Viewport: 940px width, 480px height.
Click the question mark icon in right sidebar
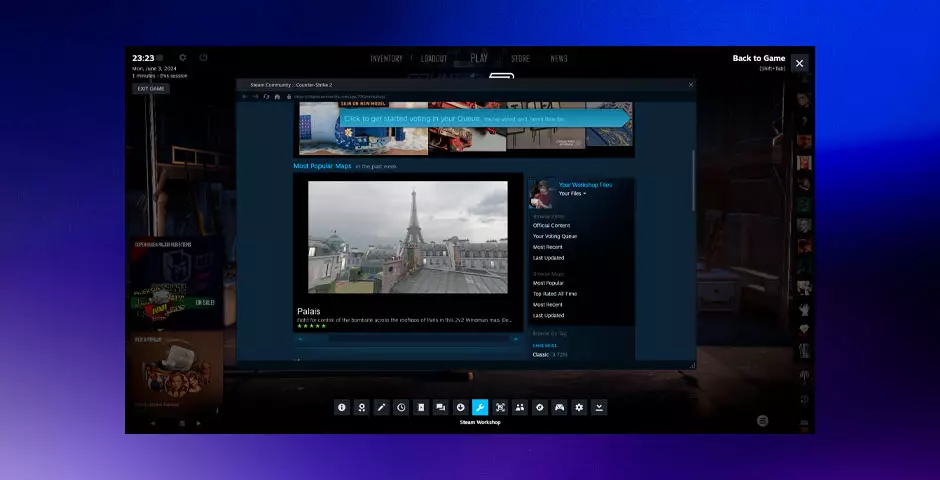coord(804,121)
